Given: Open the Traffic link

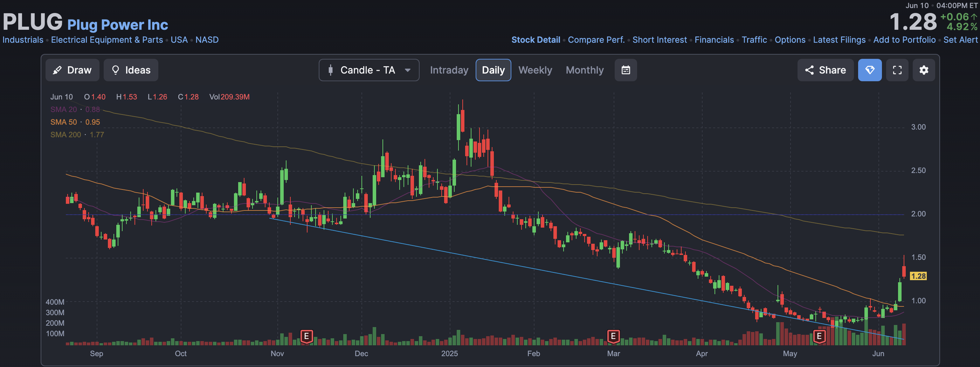Looking at the screenshot, I should pos(754,40).
